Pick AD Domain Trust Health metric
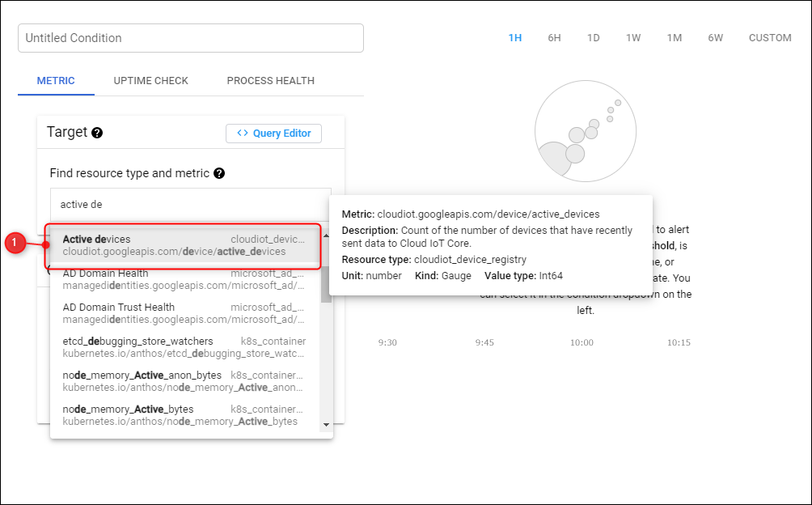 pos(183,313)
